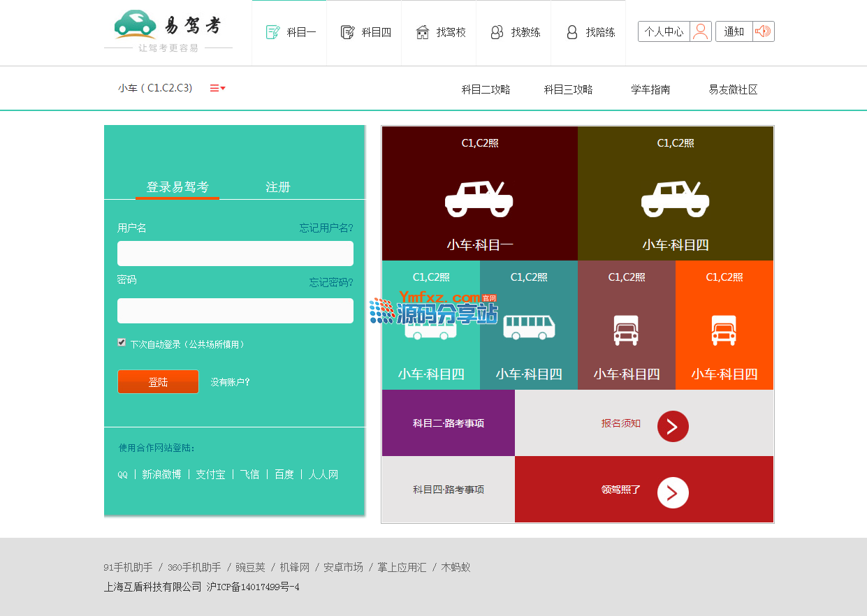Select the dark red 小车·科目一 car tile
This screenshot has width=867, height=616.
(479, 194)
